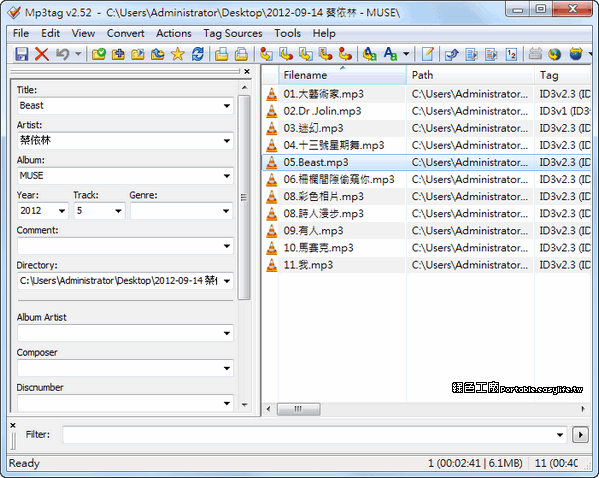The width and height of the screenshot is (599, 478).
Task: Click Change directory folder with green check
Action: coord(99,54)
